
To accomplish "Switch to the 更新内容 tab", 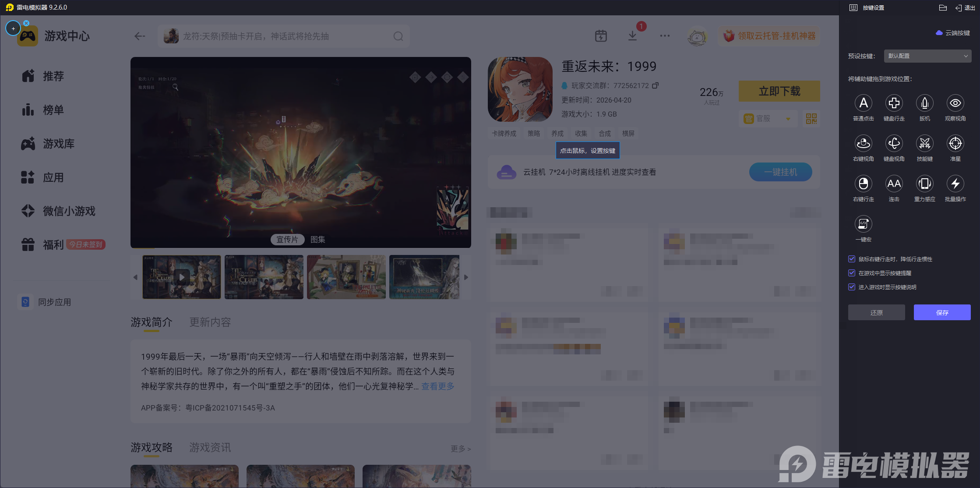I will pyautogui.click(x=210, y=322).
